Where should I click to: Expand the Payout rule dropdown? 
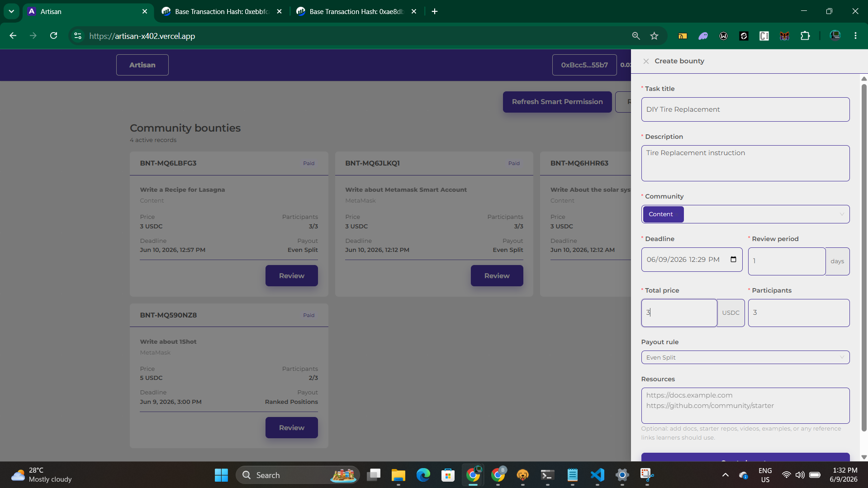pos(745,357)
